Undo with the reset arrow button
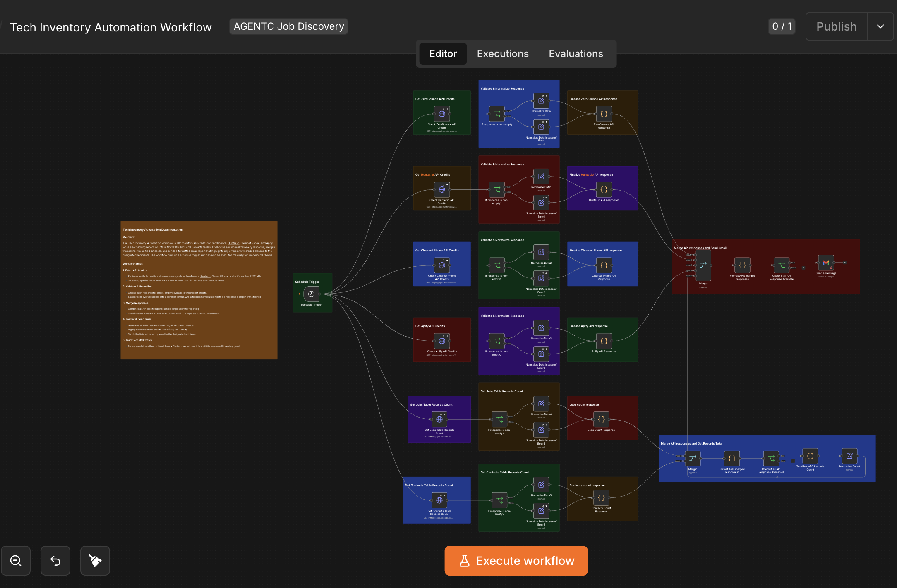 55,561
